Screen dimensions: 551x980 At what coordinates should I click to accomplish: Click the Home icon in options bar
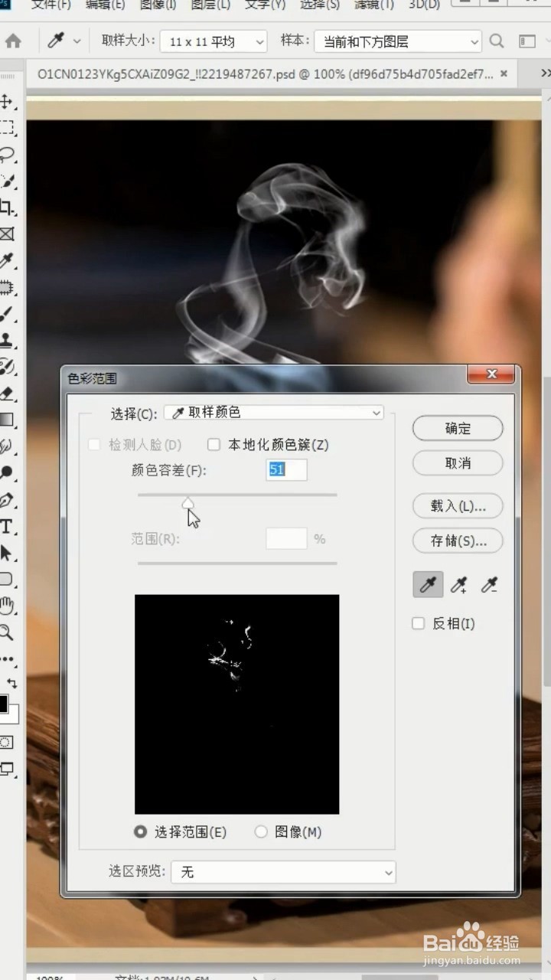point(13,41)
